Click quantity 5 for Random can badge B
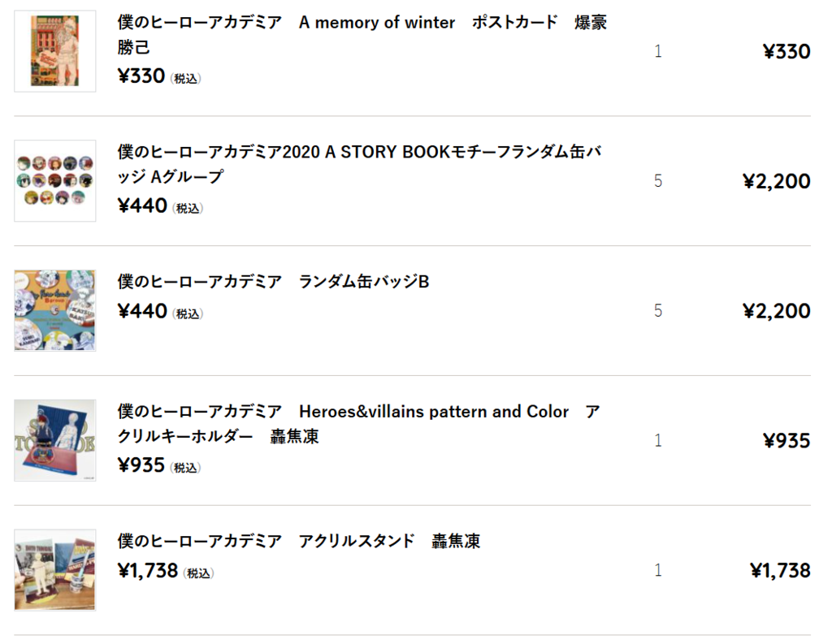 coord(658,310)
